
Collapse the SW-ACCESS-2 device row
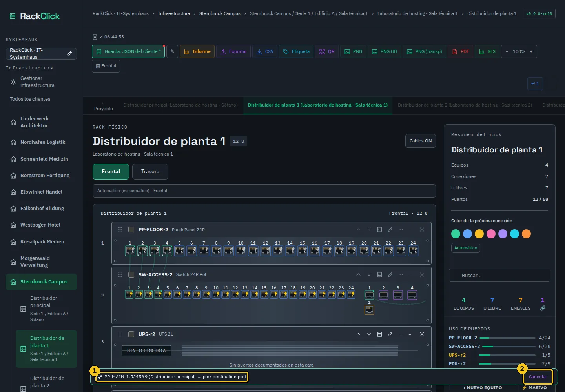point(410,275)
